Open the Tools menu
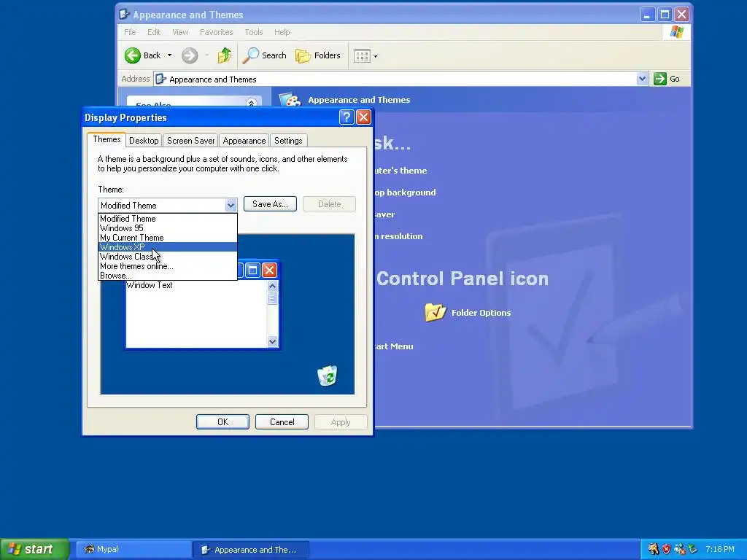 coord(253,32)
